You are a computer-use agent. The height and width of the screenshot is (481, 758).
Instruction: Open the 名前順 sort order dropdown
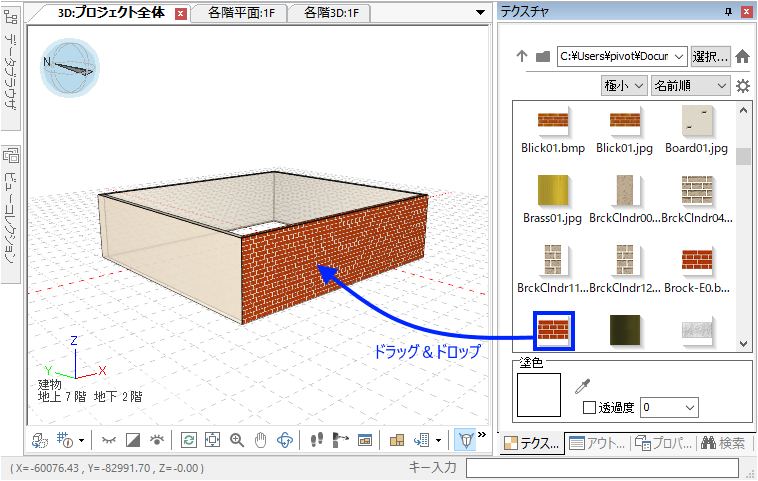(x=691, y=86)
